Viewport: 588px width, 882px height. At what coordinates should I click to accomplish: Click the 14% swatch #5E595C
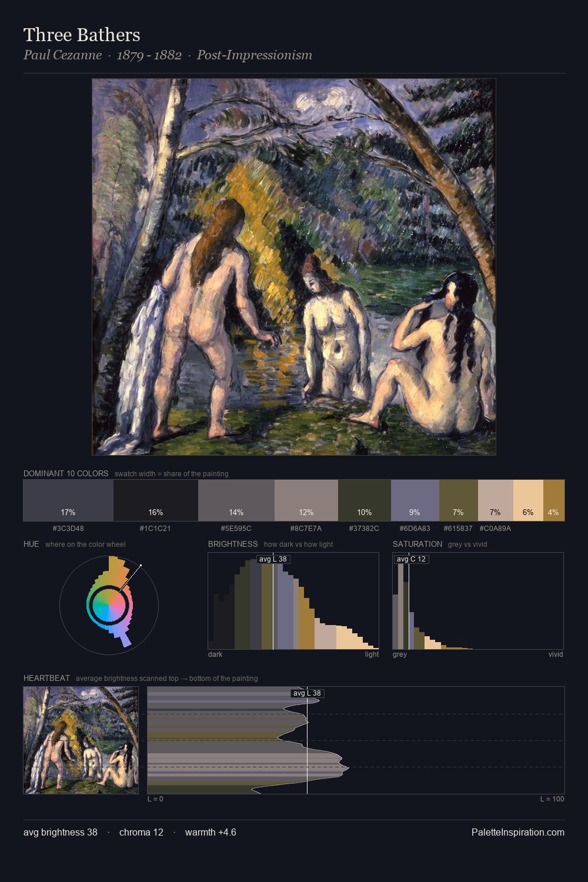point(236,500)
